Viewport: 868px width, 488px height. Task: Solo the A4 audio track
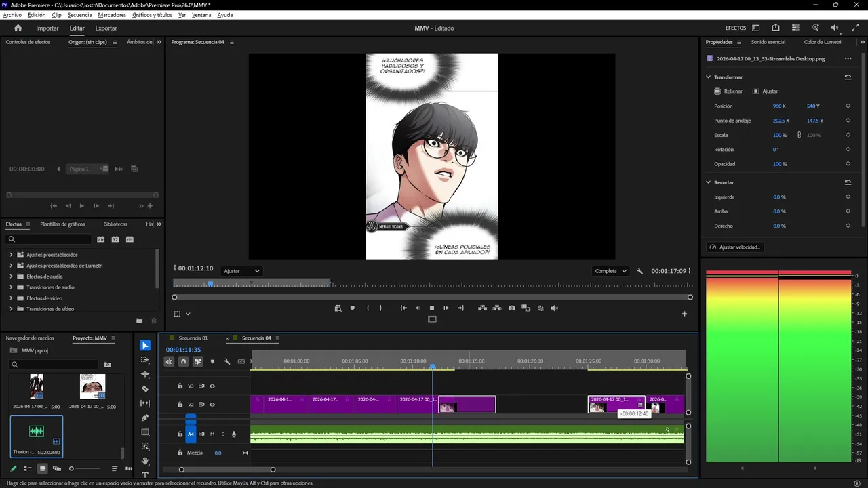tap(222, 434)
